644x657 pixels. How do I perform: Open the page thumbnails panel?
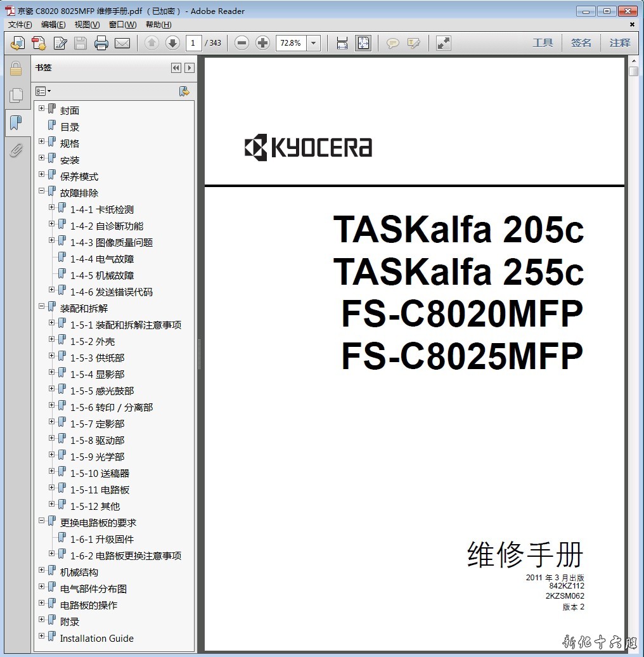click(16, 96)
